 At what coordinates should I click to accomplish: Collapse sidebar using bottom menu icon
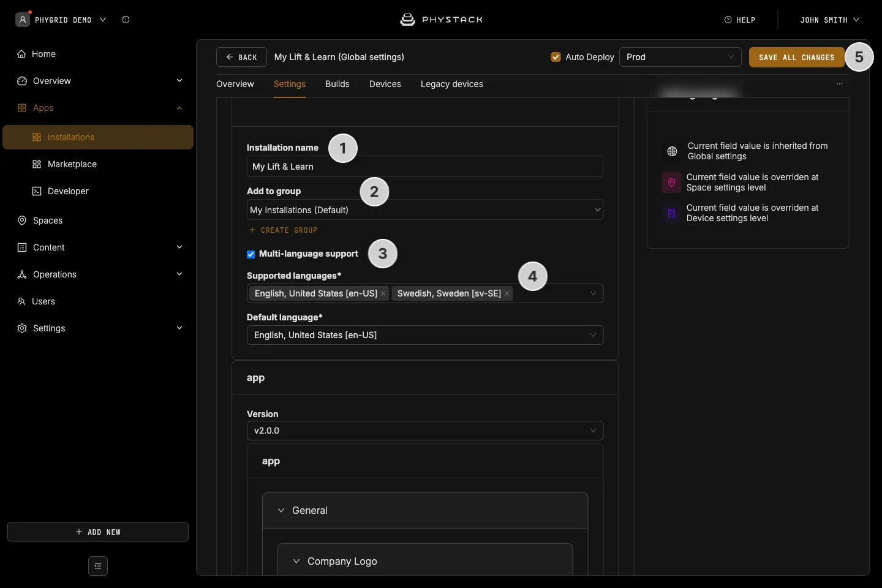pyautogui.click(x=98, y=566)
